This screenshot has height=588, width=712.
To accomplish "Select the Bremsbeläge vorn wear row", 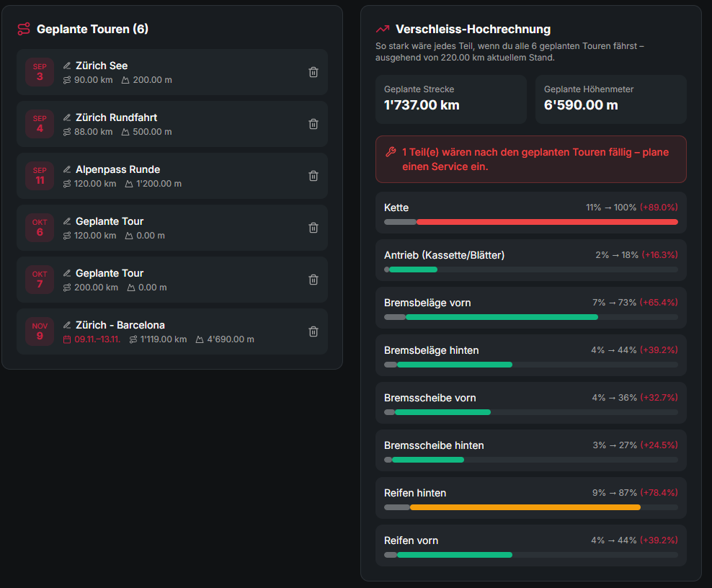I will [x=531, y=308].
